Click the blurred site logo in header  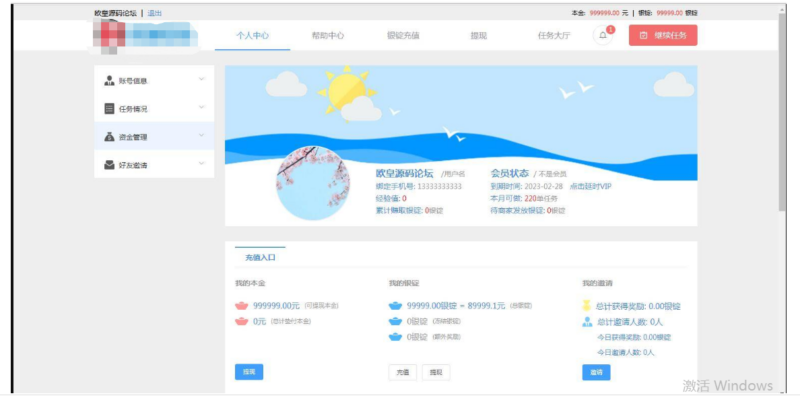[145, 36]
